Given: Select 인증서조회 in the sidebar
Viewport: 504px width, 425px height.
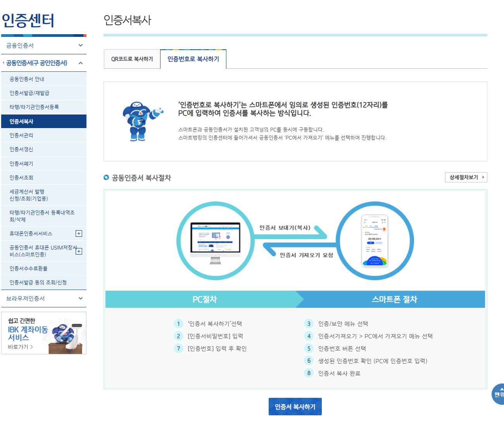Looking at the screenshot, I should coord(22,177).
